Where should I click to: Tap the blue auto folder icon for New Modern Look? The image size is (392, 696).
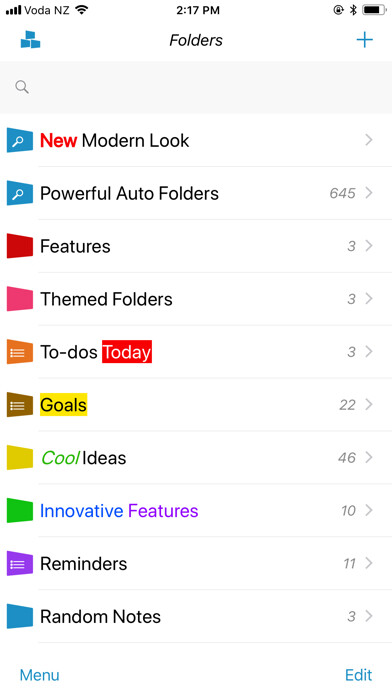tap(20, 140)
